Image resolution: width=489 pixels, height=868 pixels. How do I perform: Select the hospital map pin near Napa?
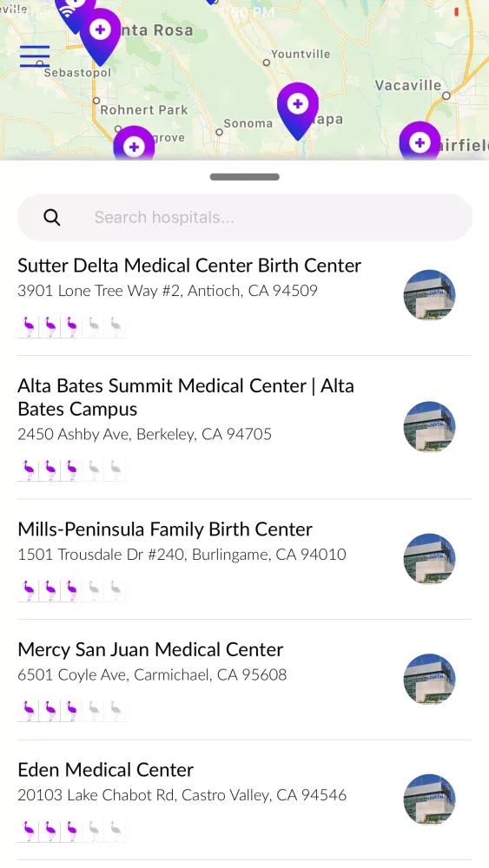(x=298, y=111)
